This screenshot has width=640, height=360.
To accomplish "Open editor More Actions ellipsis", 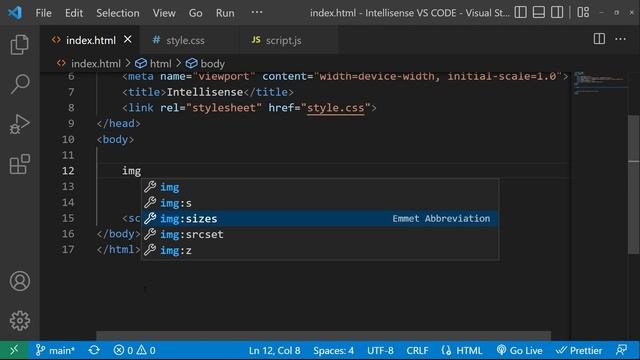I will [620, 39].
